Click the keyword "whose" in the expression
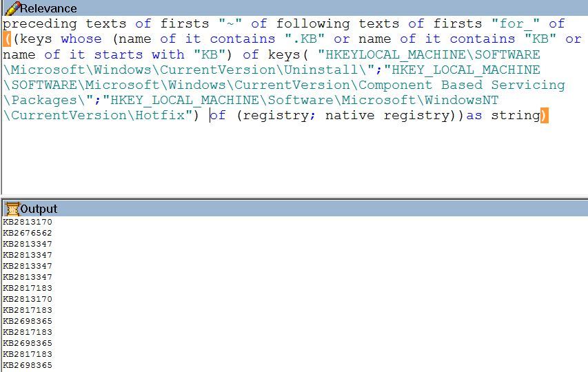 (x=81, y=39)
